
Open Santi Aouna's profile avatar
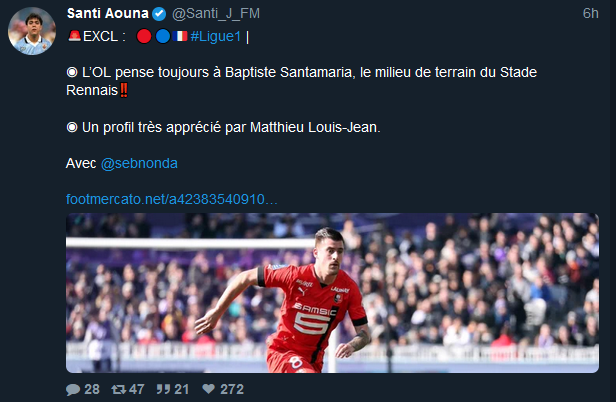(32, 31)
